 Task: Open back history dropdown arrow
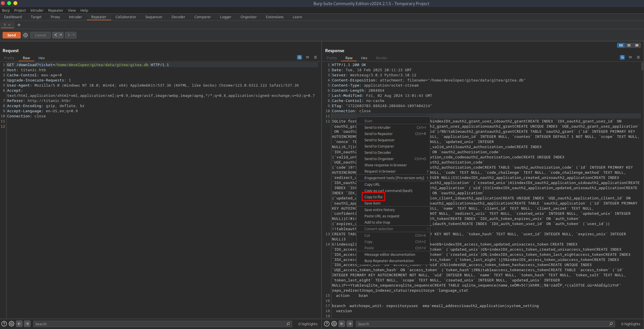[x=61, y=35]
